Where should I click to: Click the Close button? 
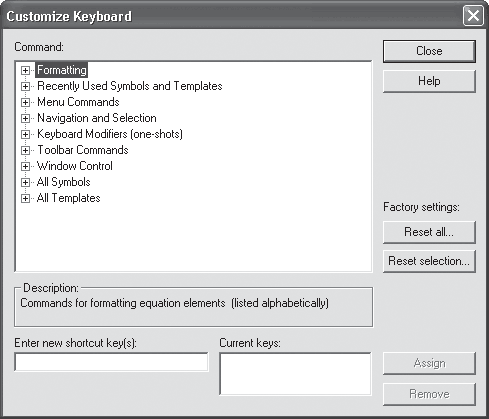click(x=429, y=51)
